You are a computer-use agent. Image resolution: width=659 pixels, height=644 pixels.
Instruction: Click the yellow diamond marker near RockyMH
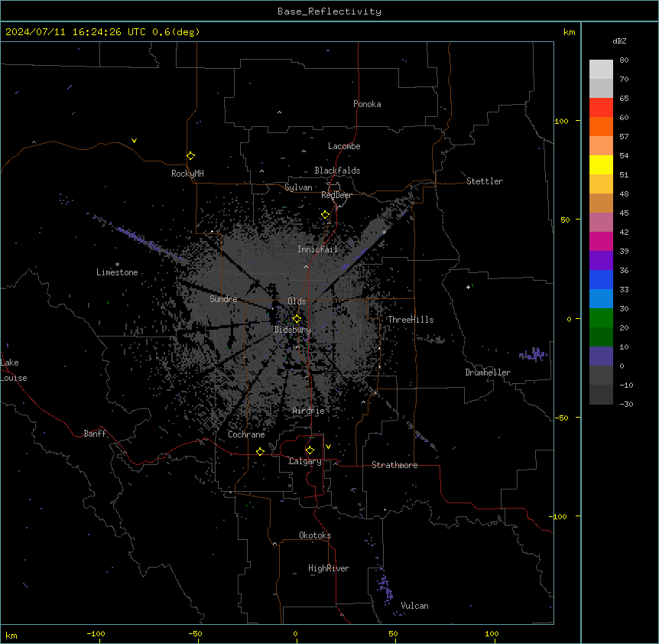[x=190, y=156]
